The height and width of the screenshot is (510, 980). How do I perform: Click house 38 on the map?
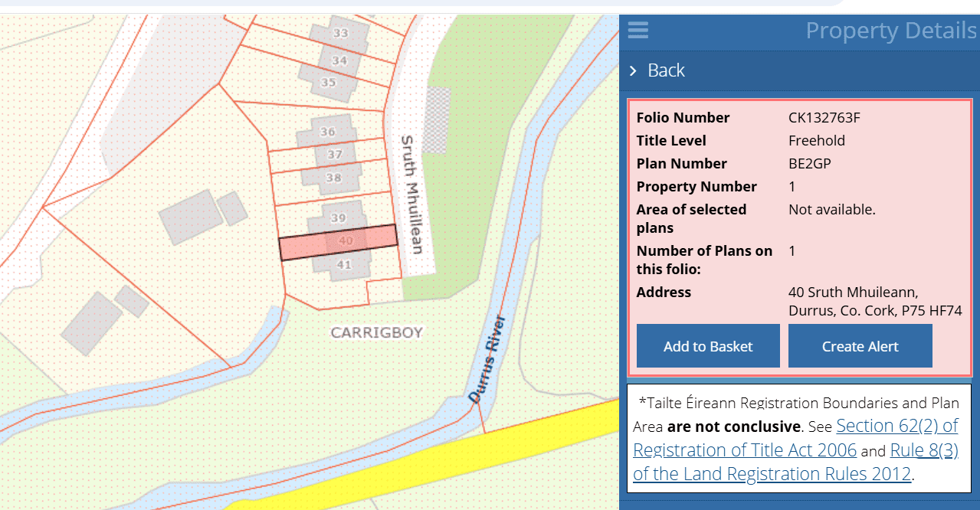tap(333, 178)
